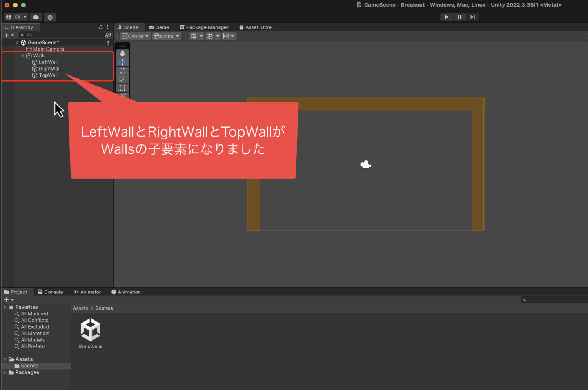Image resolution: width=588 pixels, height=390 pixels.
Task: Select GameScene root in Hierarchy
Action: click(x=43, y=42)
